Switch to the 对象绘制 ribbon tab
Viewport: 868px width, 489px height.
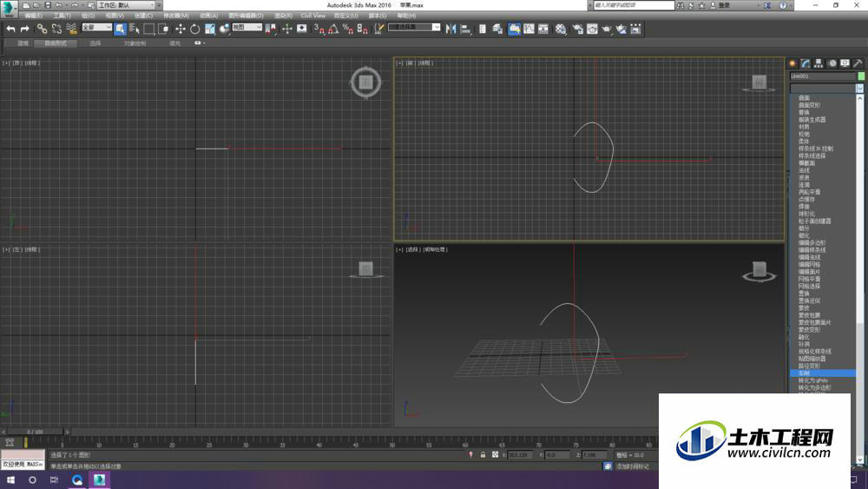pyautogui.click(x=135, y=43)
